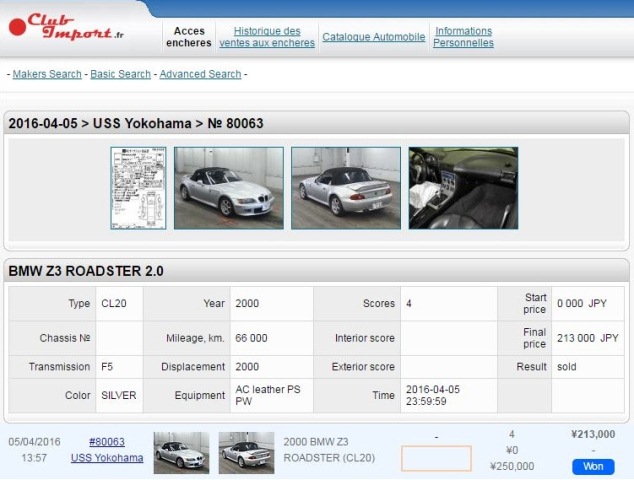The height and width of the screenshot is (480, 634).
Task: Click the blue Won button
Action: pos(593,466)
